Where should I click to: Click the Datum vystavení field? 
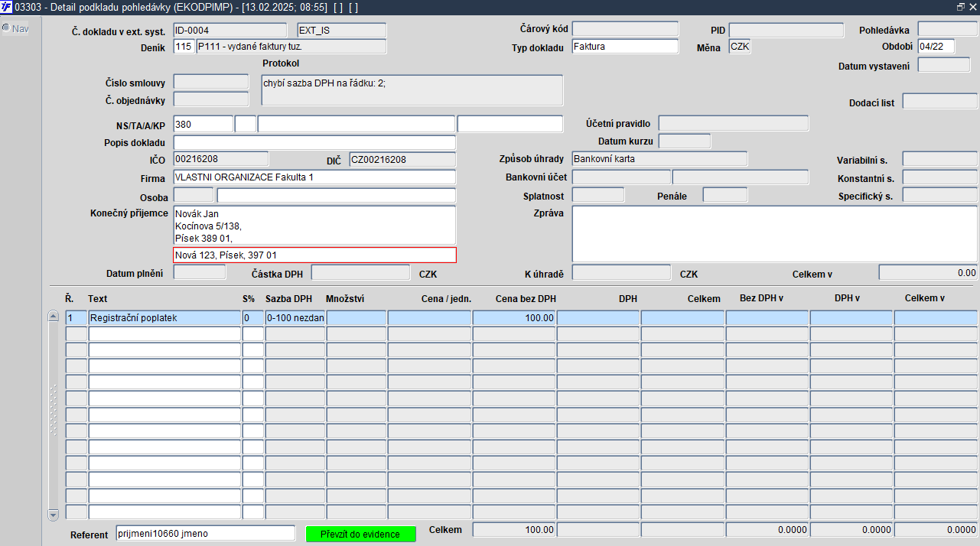click(943, 65)
